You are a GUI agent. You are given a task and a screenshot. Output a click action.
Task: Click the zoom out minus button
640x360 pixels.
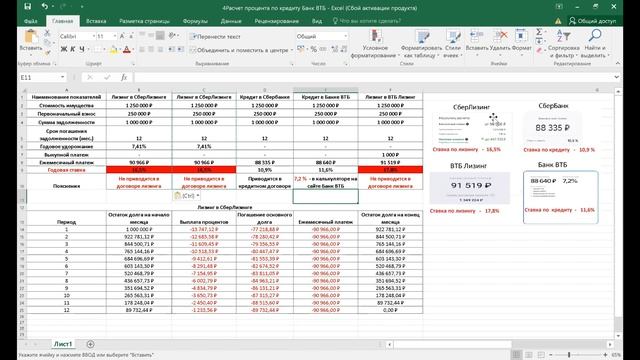point(551,355)
